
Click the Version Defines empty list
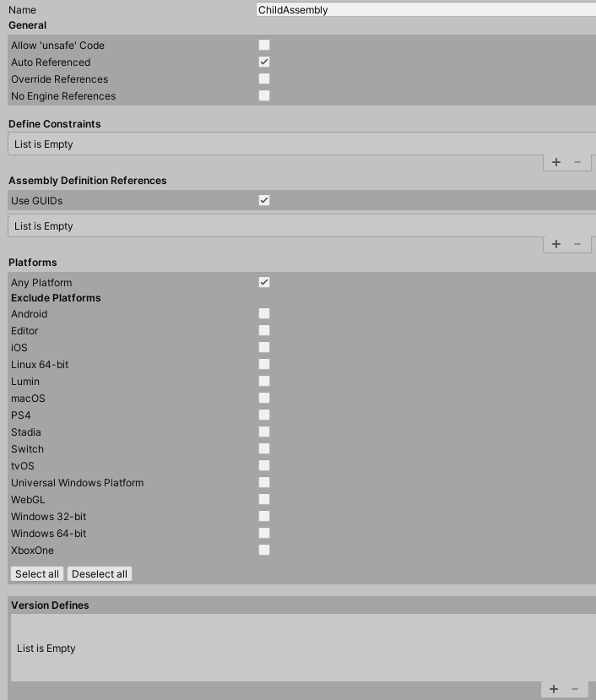pos(304,648)
